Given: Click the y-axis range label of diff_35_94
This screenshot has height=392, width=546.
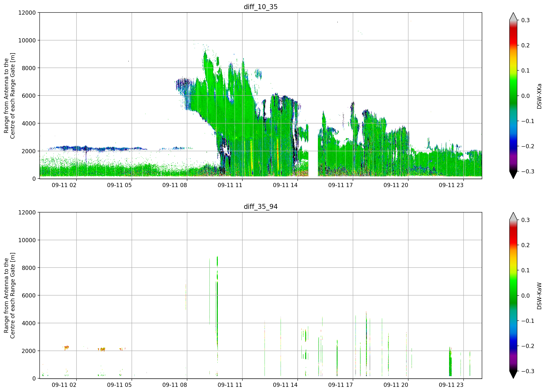Looking at the screenshot, I should point(9,295).
